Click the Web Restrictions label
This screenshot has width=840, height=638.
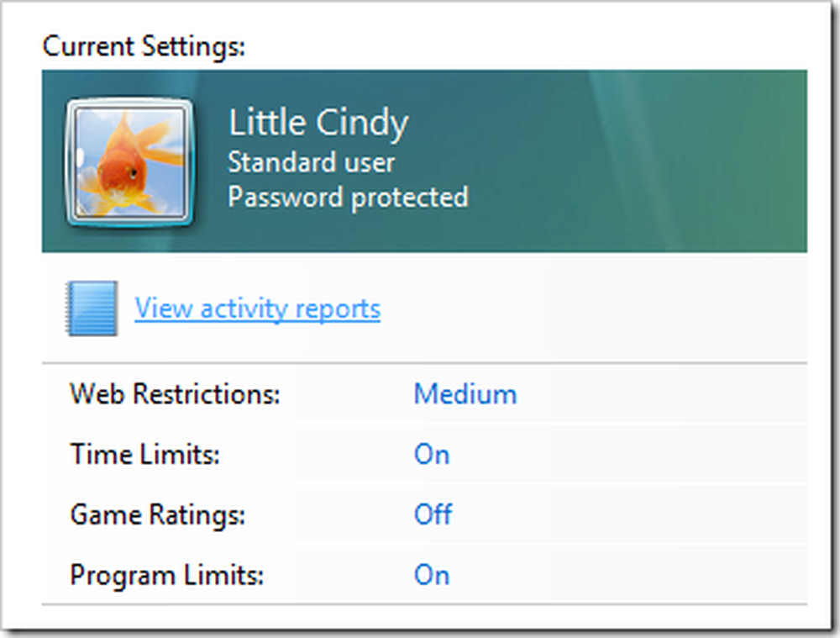pyautogui.click(x=176, y=394)
